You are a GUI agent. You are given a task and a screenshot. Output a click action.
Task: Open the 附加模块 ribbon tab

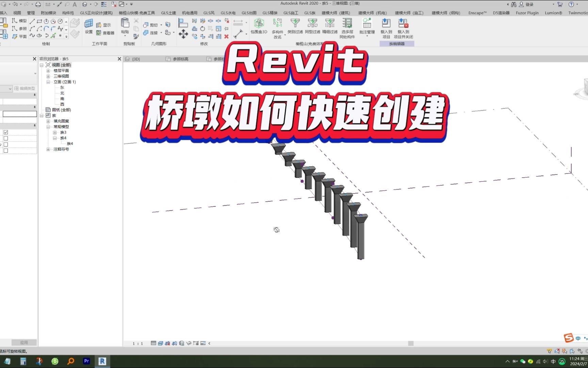(48, 13)
